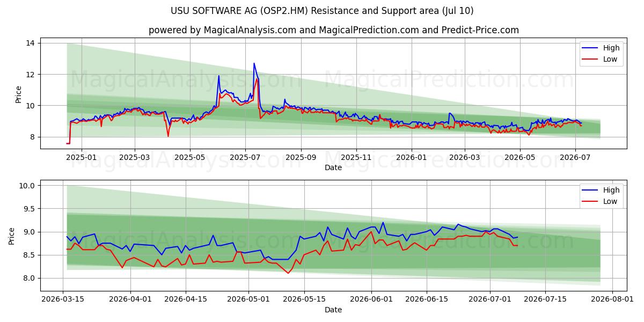644x322 pixels.
Task: Click the 'Price' y-axis label of top chart
Action: pos(19,94)
